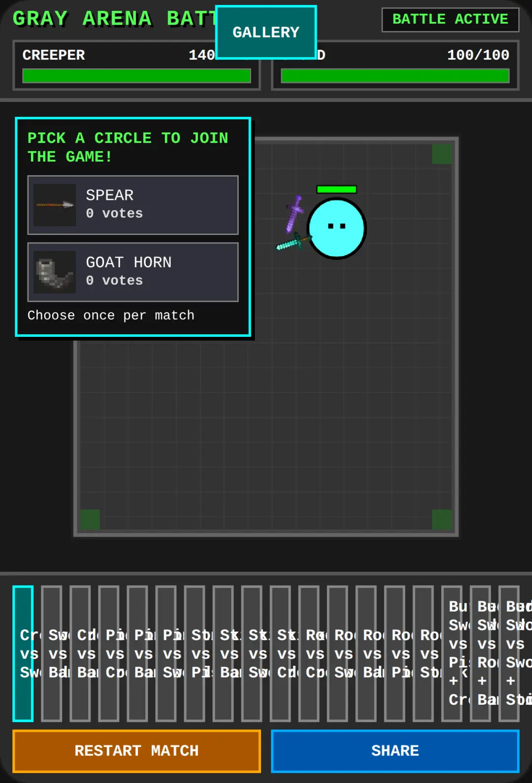Image resolution: width=532 pixels, height=783 pixels.
Task: Click the '100/100' health value
Action: [x=478, y=55]
